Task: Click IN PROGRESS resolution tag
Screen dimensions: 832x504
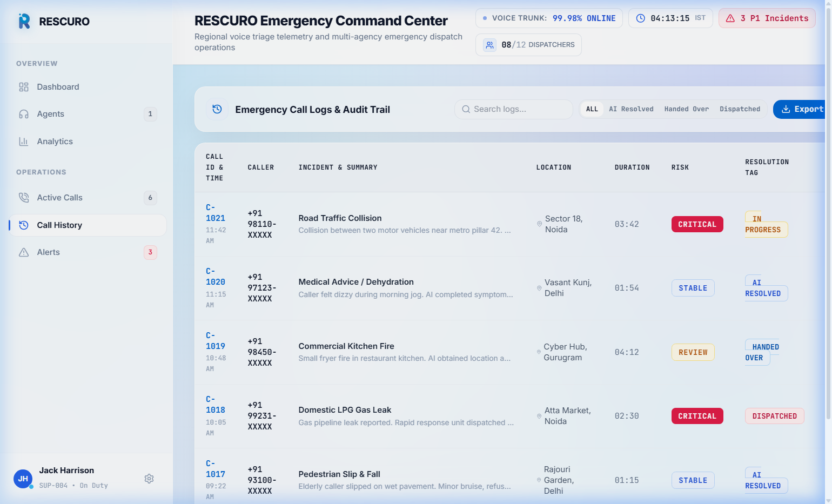Action: [x=766, y=224]
